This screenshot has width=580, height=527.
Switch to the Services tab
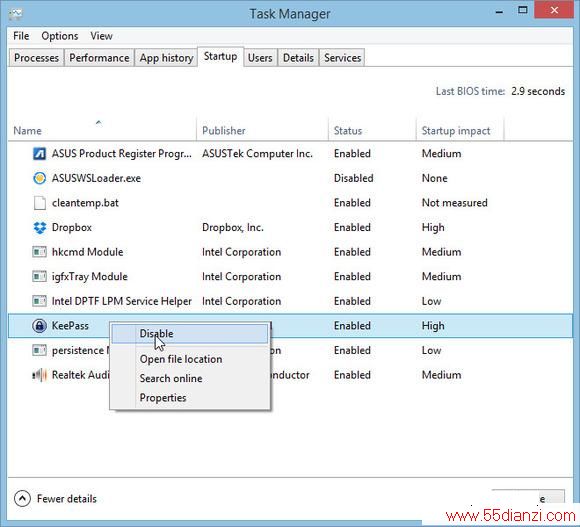click(343, 58)
